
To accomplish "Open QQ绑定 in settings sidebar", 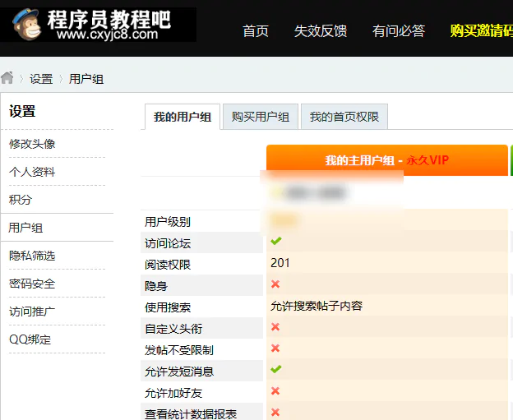I will pyautogui.click(x=30, y=339).
